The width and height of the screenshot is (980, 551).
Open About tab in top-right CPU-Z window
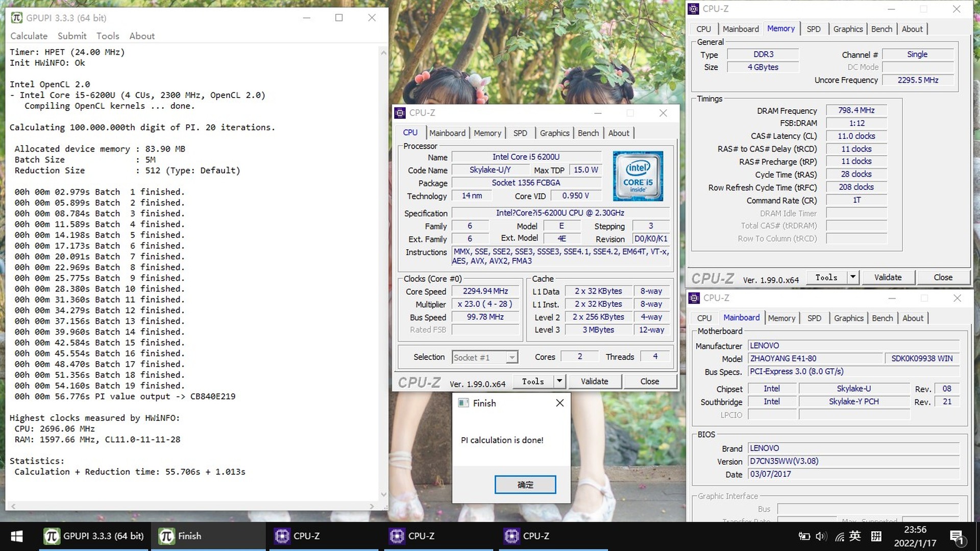coord(912,29)
